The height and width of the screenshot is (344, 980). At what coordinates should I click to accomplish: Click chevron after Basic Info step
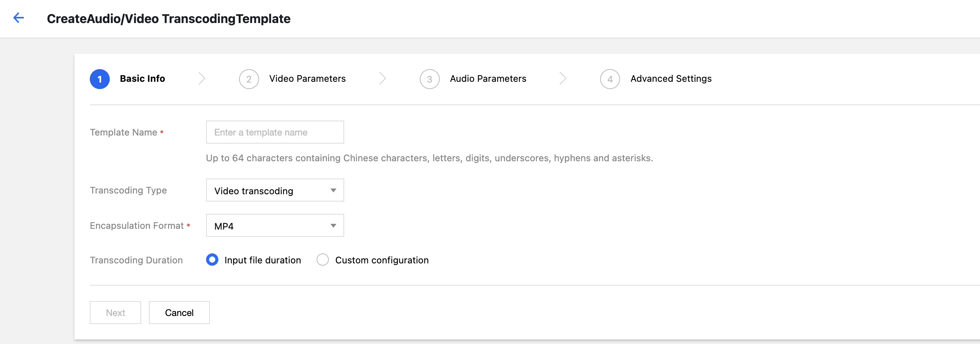click(x=202, y=78)
